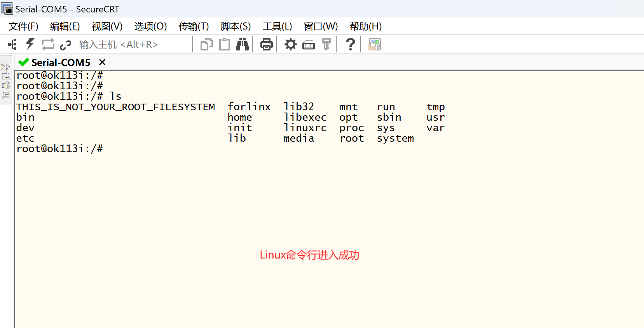Click THIS_IS_NOT_YOUR_ROOT_FILESYSTEM in terminal
644x328 pixels.
[115, 107]
